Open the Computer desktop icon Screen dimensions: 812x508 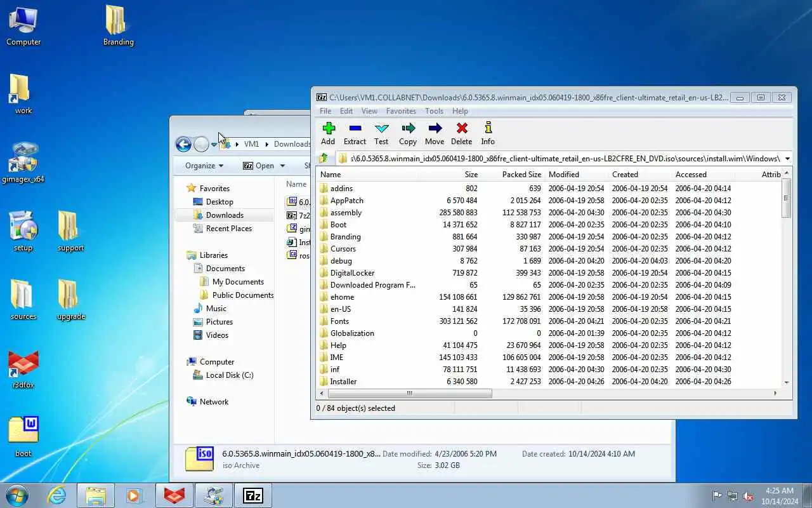23,26
